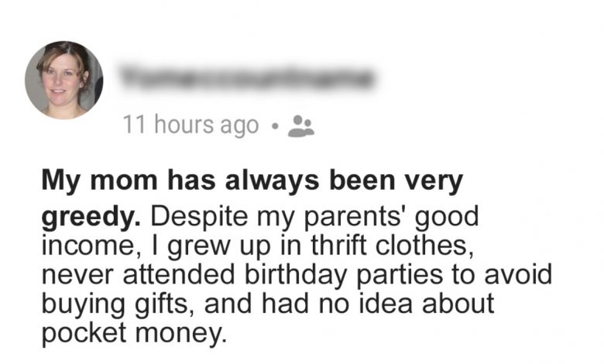Click the dot separator beside the timestamp
This screenshot has width=604, height=364.
[274, 125]
